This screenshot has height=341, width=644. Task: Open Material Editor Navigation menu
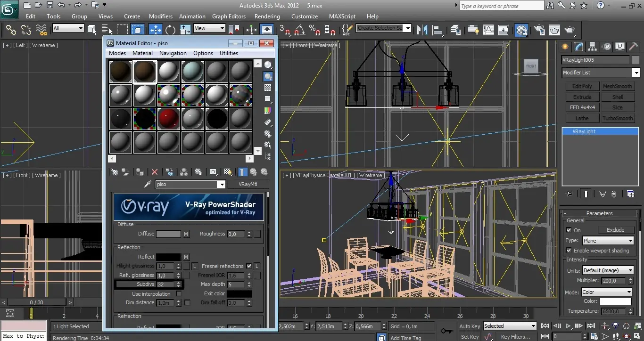(173, 53)
